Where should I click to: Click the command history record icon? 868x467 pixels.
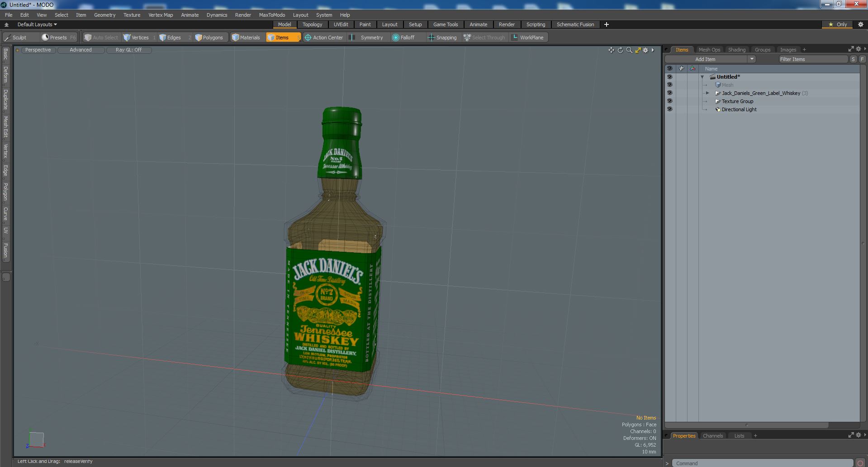click(x=860, y=463)
